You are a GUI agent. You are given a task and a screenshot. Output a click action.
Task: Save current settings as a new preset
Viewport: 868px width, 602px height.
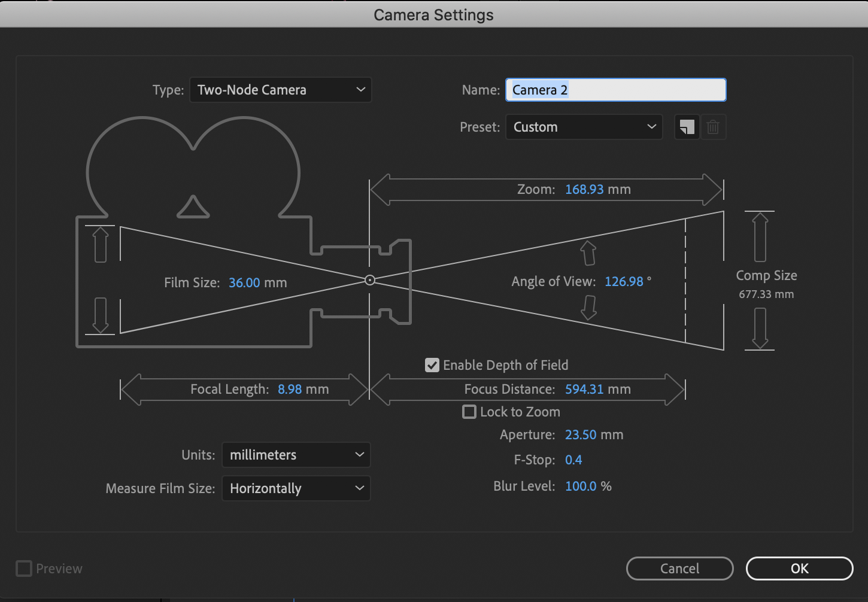(x=686, y=127)
